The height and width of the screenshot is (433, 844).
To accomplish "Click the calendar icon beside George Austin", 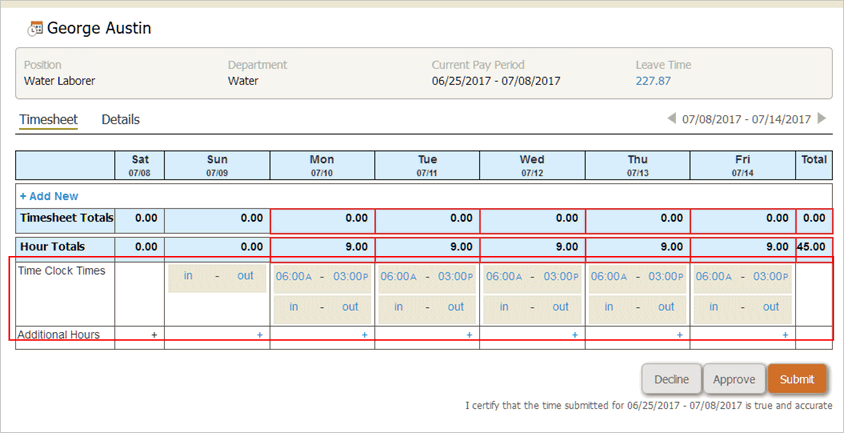I will coord(36,29).
